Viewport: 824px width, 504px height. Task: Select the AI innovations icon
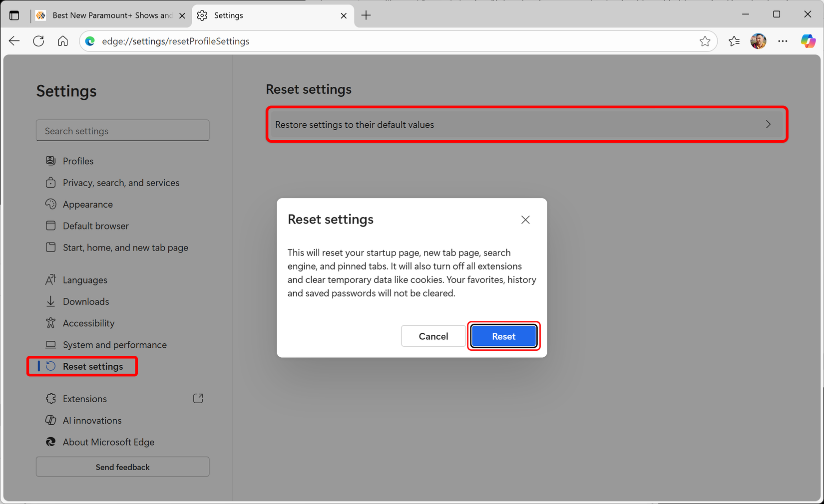[50, 420]
